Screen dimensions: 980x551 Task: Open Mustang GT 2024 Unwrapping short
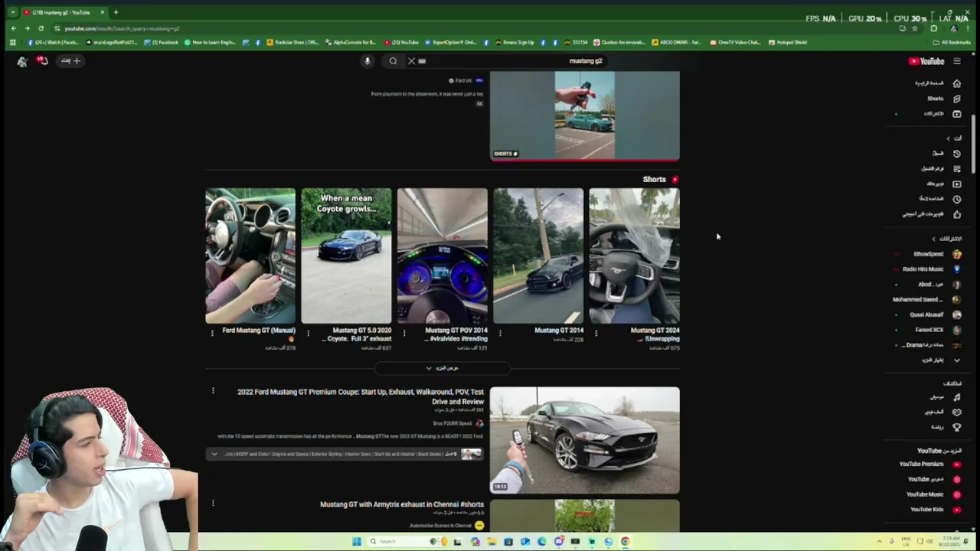[634, 256]
